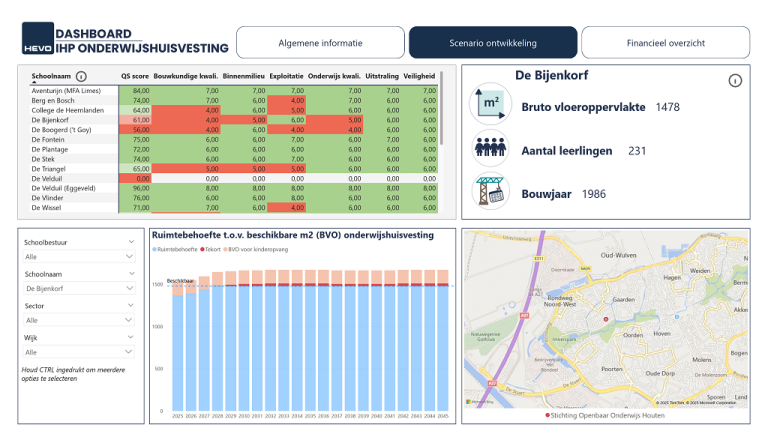This screenshot has height=440, width=768.
Task: Collapse the Schoolnaam filter header chevron
Action: tap(131, 273)
